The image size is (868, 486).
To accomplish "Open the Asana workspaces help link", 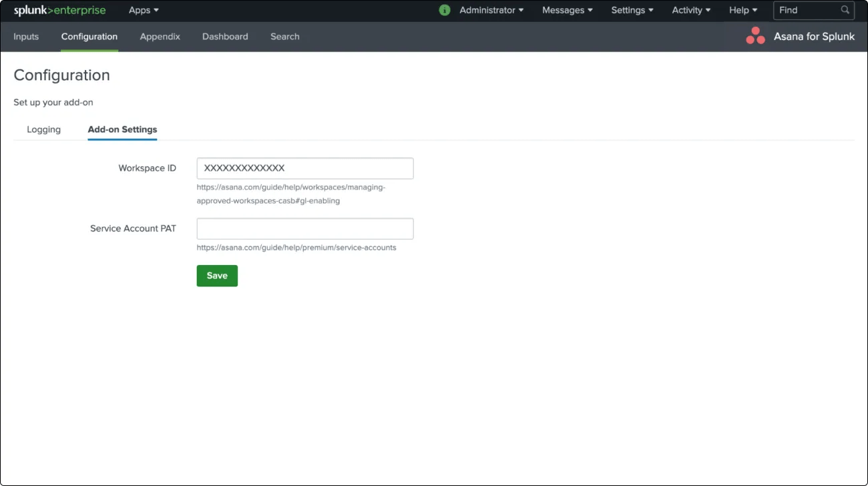I will (290, 194).
